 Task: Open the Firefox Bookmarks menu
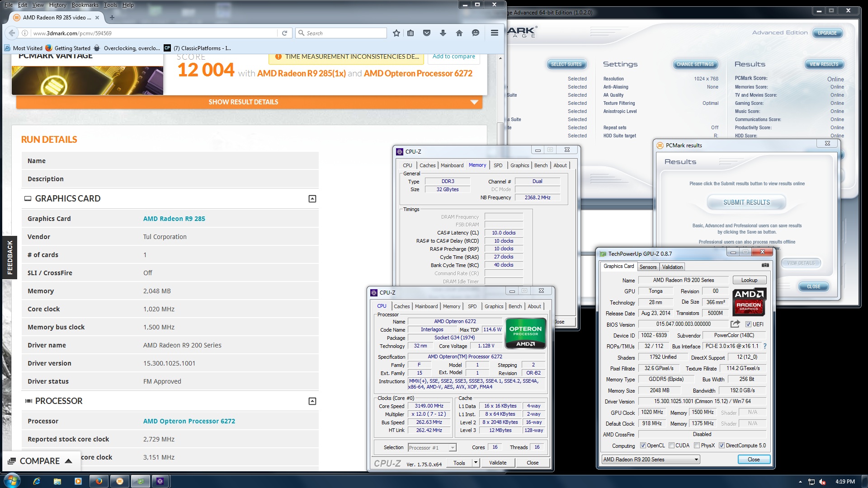tap(85, 5)
